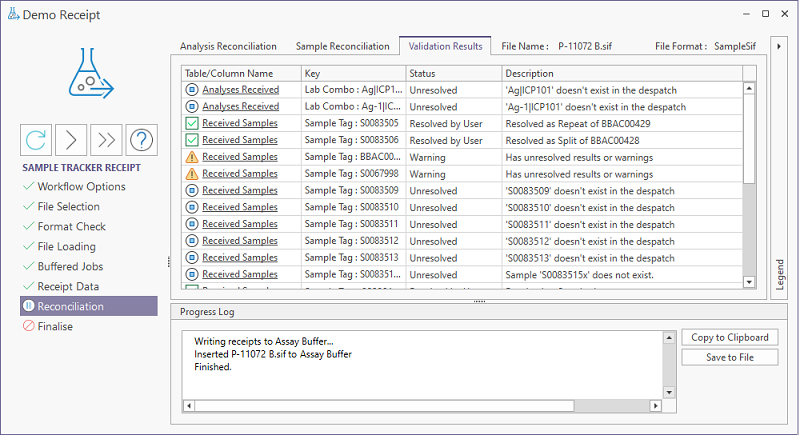Click the warning icon for Sample Tag S0067998
This screenshot has height=435, width=799.
click(192, 174)
